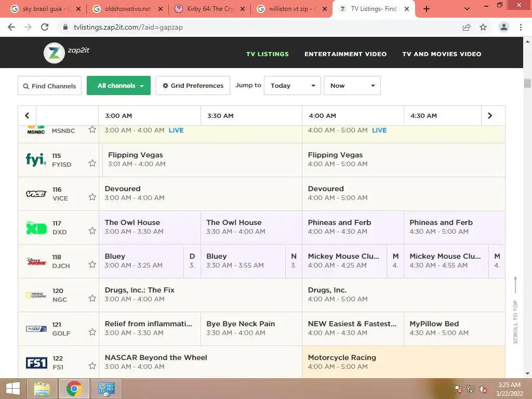532x399 pixels.
Task: Open Phineas and Ferb 4:30 AM listing
Action: 454,228
